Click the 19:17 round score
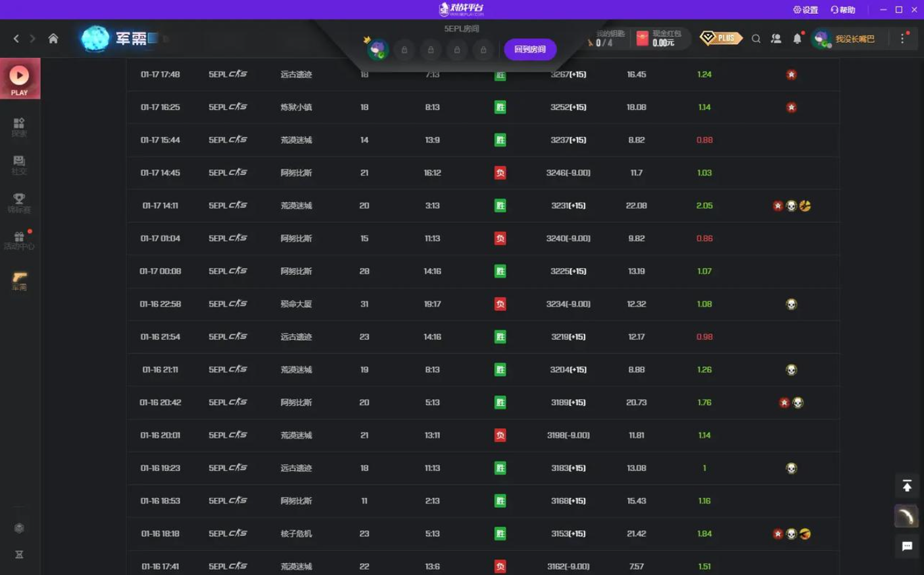 coord(432,304)
